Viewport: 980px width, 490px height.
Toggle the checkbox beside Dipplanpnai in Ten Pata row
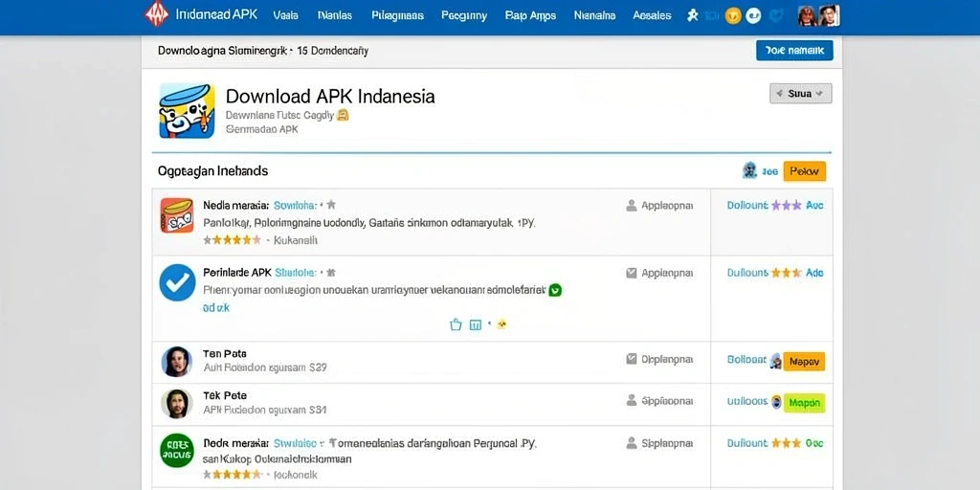tap(632, 359)
